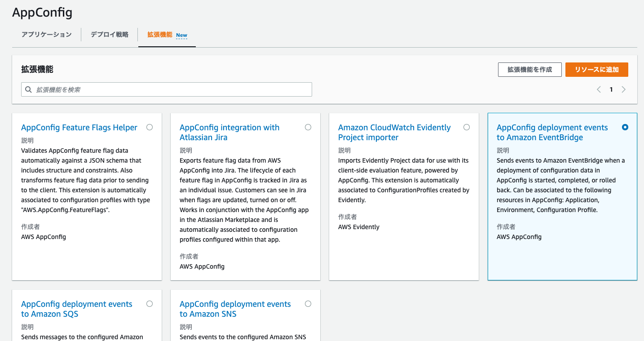Open the デプロイ戦略 tab
Screen dimensions: 644x341
(110, 35)
